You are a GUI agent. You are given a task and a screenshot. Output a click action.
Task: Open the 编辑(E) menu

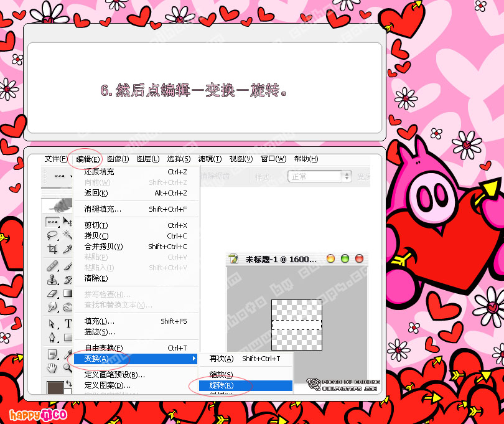tap(88, 159)
